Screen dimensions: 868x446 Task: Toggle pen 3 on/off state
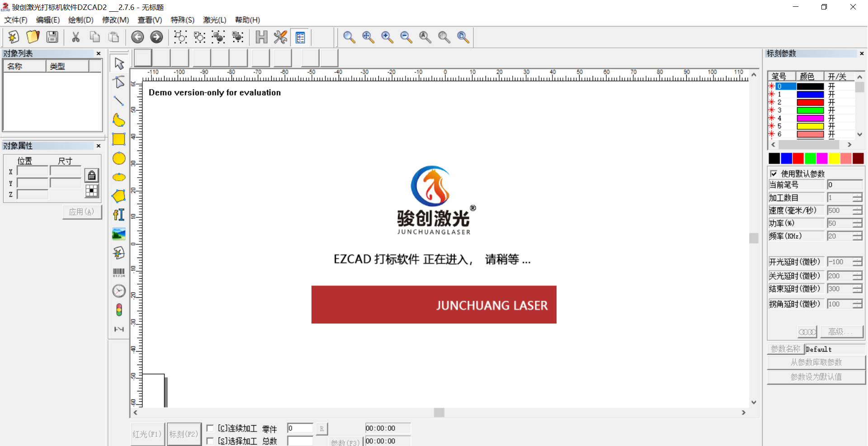pyautogui.click(x=831, y=110)
